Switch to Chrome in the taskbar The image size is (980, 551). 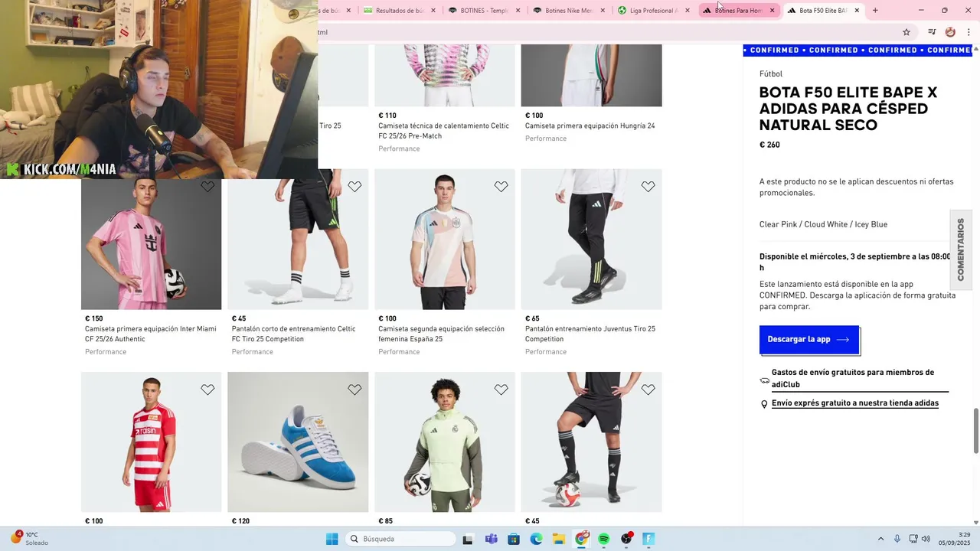coord(582,539)
